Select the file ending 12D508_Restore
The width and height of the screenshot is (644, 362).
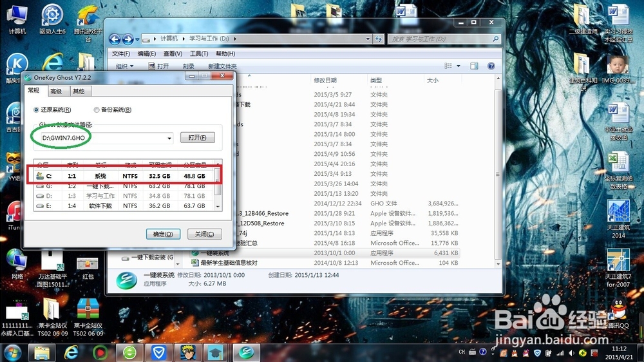(x=261, y=224)
